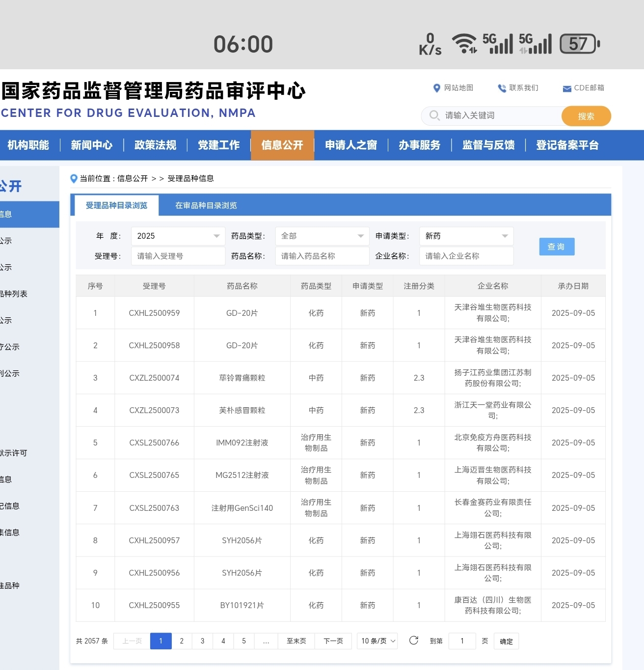Switch to the 受理品种目录浏览 tab
The height and width of the screenshot is (670, 644).
point(116,205)
